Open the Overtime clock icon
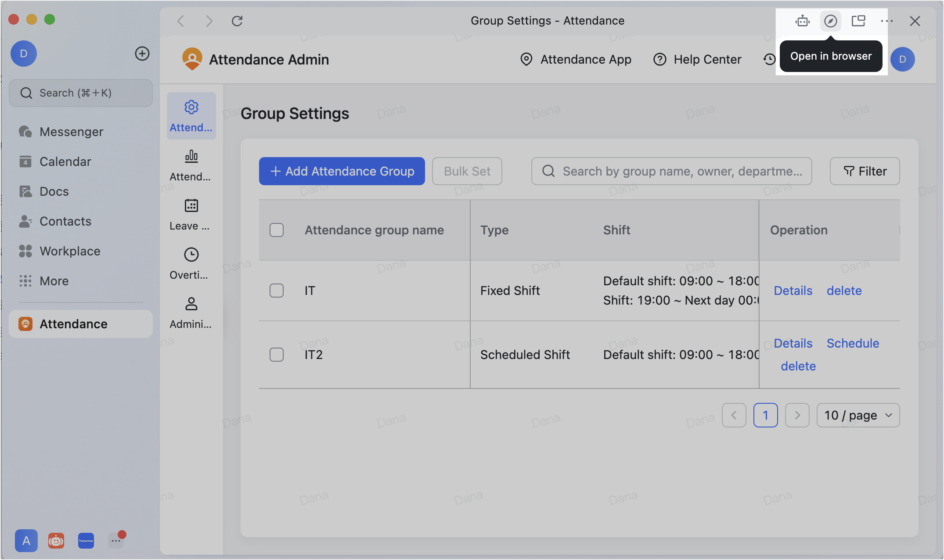Image resolution: width=944 pixels, height=560 pixels. (x=191, y=255)
